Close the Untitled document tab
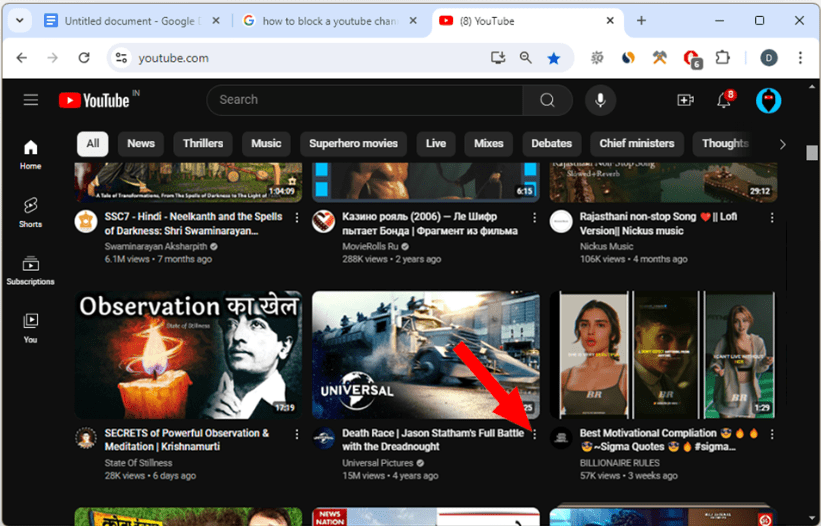 click(216, 21)
